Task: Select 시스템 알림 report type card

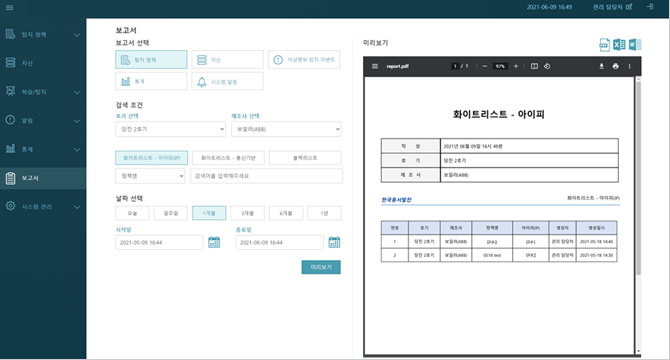Action: point(227,81)
